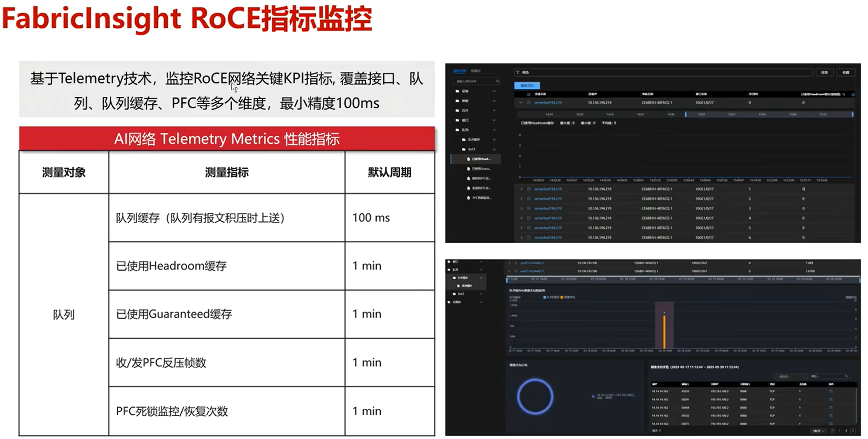
Task: Click action icon for source port 30253 row
Action: [831, 391]
